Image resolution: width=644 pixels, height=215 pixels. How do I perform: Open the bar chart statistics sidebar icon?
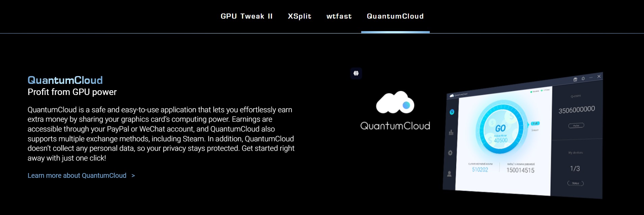(x=451, y=132)
